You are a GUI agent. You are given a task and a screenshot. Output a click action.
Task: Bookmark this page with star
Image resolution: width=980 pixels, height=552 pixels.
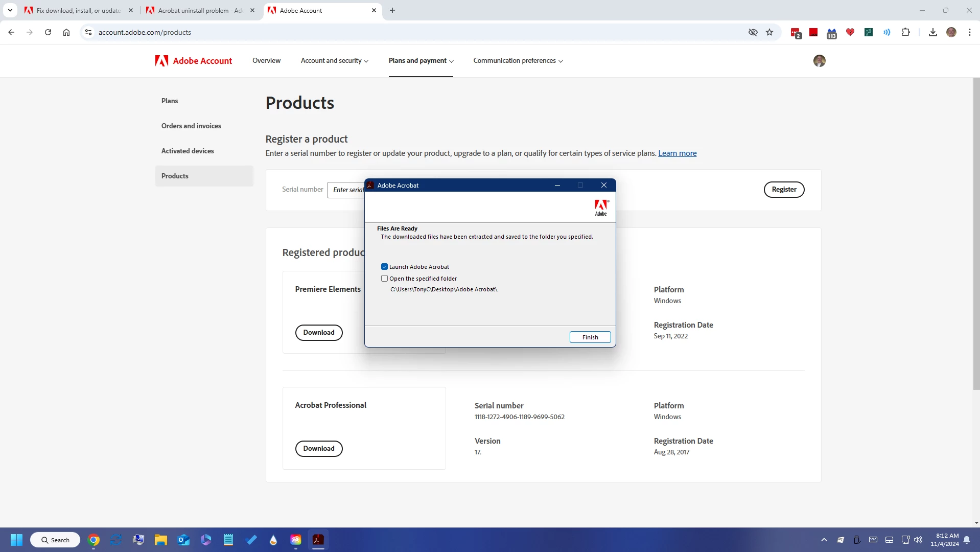769,32
